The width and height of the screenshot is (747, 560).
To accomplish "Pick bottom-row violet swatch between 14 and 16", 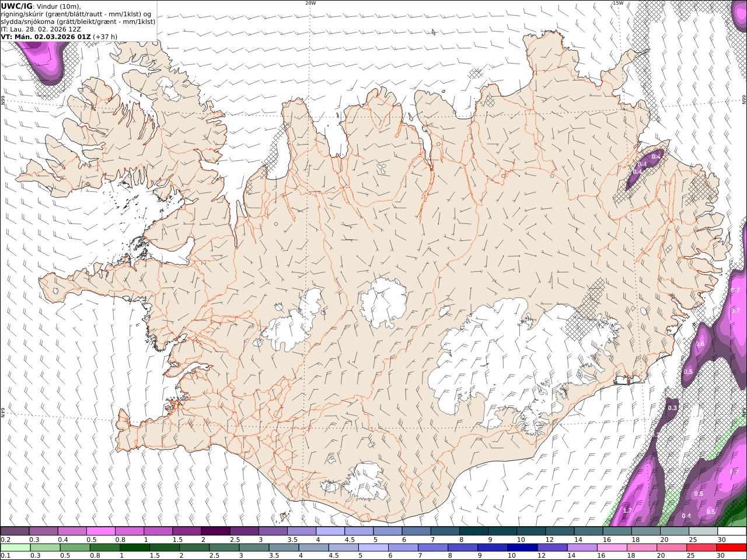I will pyautogui.click(x=582, y=547).
